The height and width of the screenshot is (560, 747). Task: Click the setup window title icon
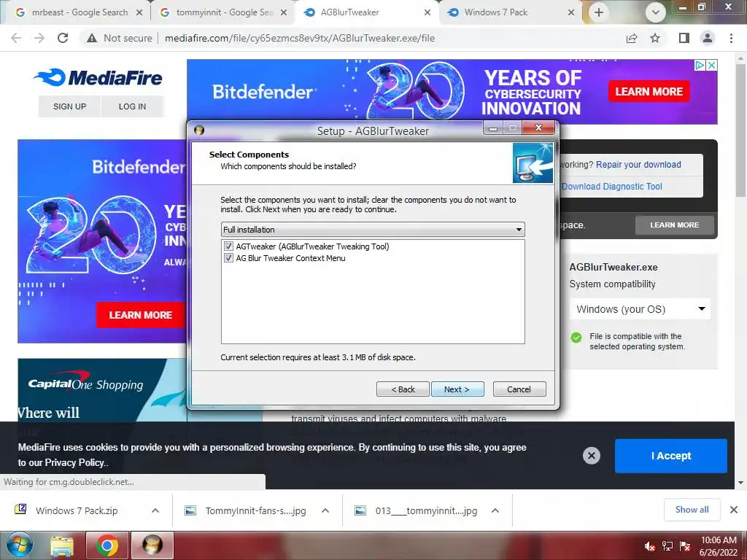(x=199, y=130)
